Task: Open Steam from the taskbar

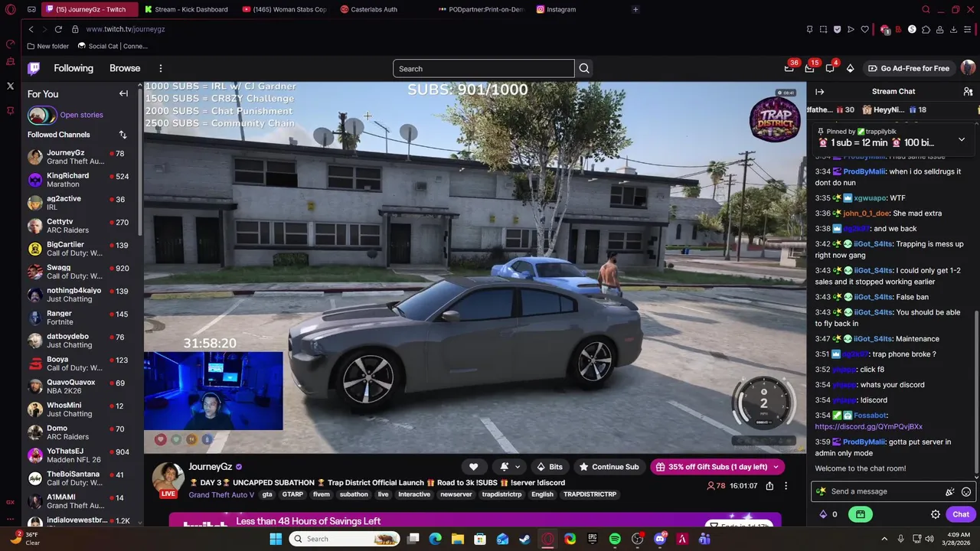Action: (x=525, y=539)
